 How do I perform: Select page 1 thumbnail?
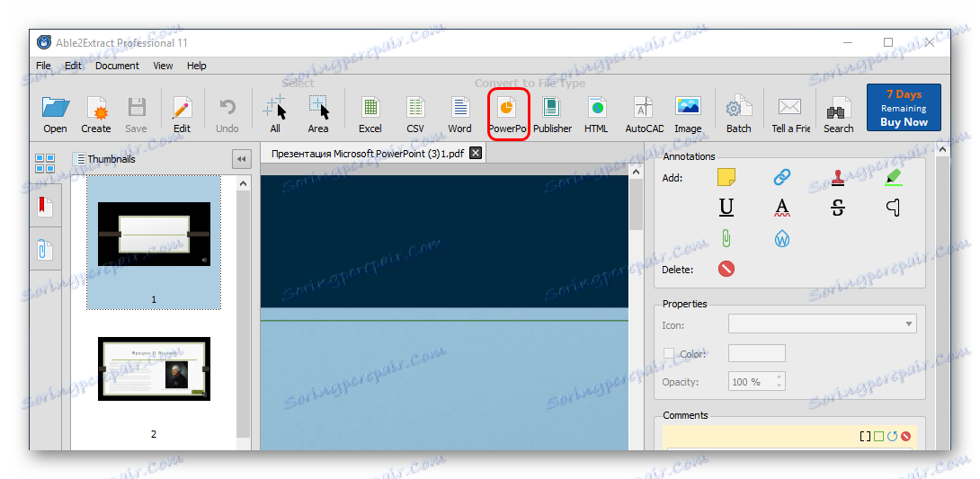[154, 242]
